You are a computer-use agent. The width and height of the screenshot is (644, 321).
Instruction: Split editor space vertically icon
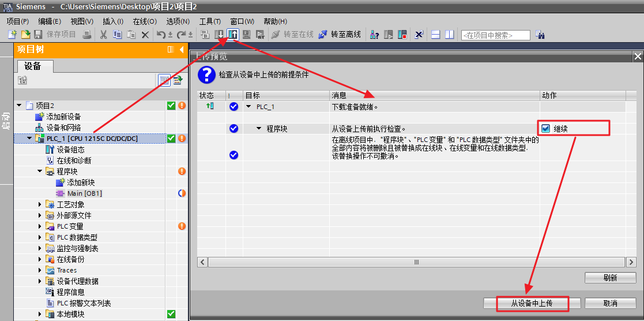coord(449,35)
